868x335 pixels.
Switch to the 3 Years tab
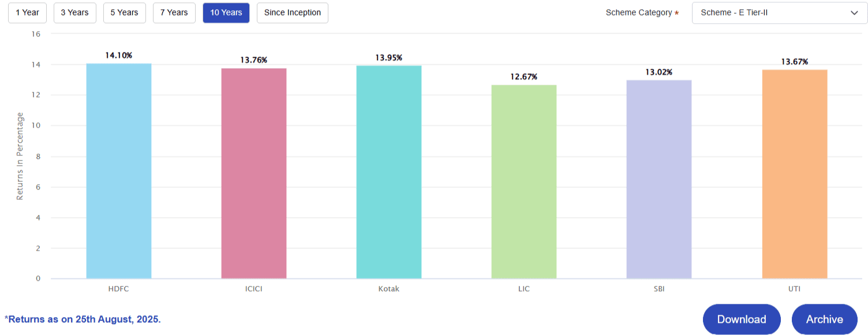tap(75, 13)
